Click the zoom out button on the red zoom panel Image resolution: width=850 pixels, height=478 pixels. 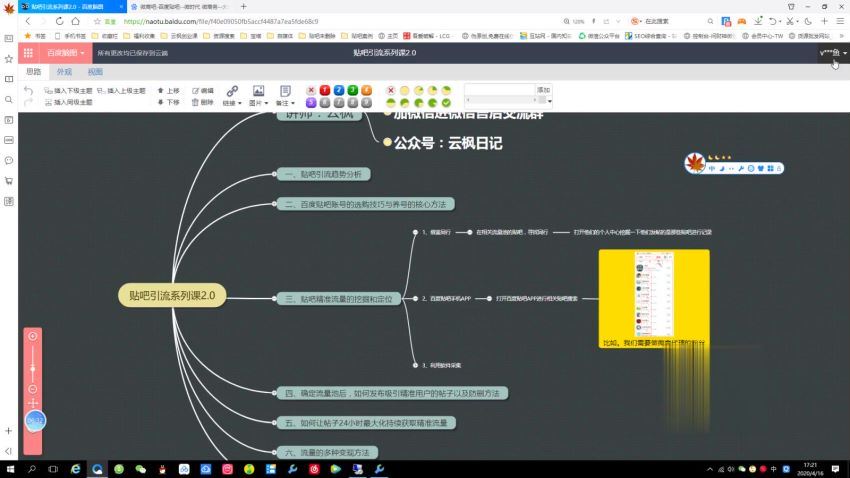click(x=33, y=390)
